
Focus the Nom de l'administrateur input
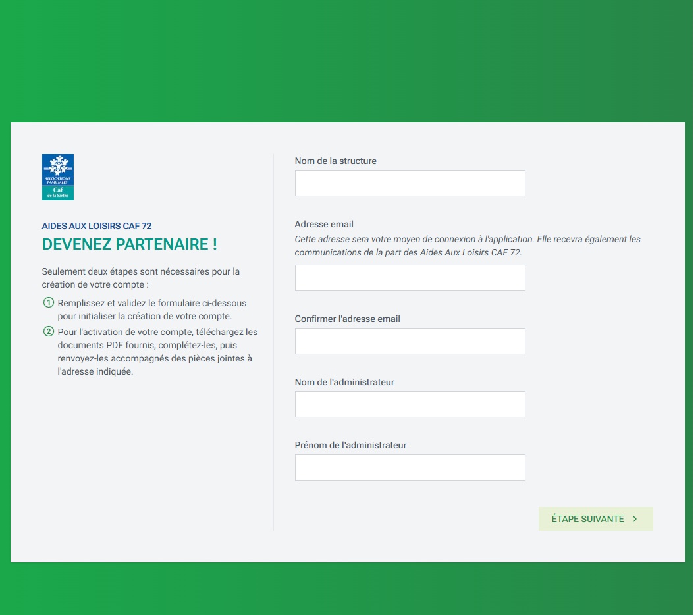410,404
